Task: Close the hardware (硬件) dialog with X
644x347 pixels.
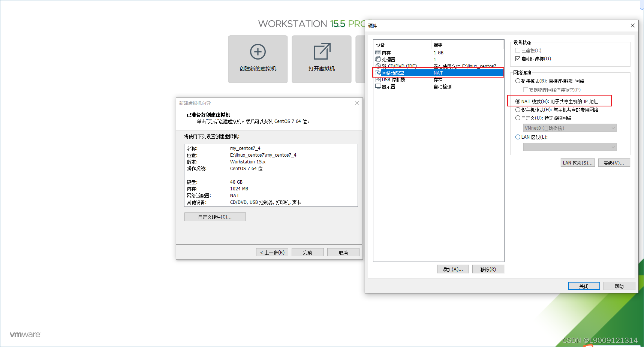Action: [x=633, y=25]
